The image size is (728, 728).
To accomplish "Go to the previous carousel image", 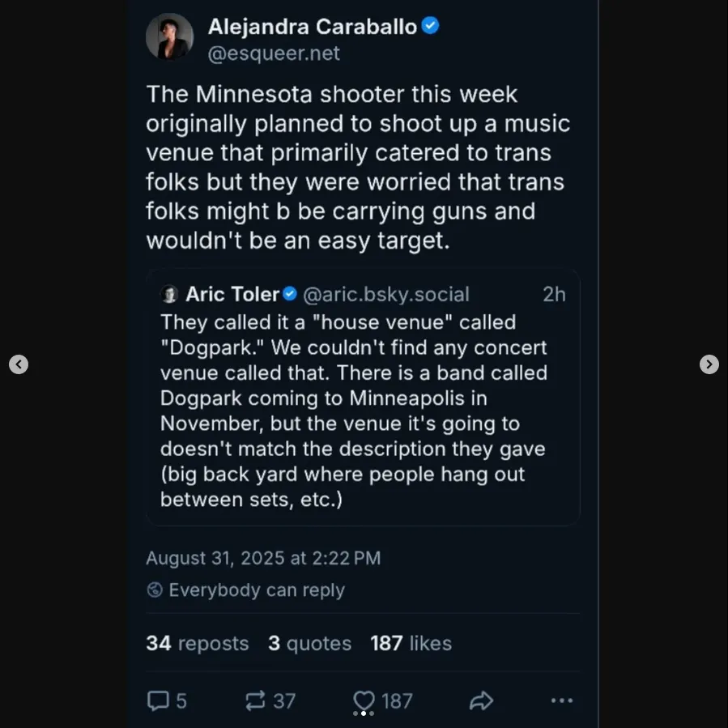I will click(19, 364).
